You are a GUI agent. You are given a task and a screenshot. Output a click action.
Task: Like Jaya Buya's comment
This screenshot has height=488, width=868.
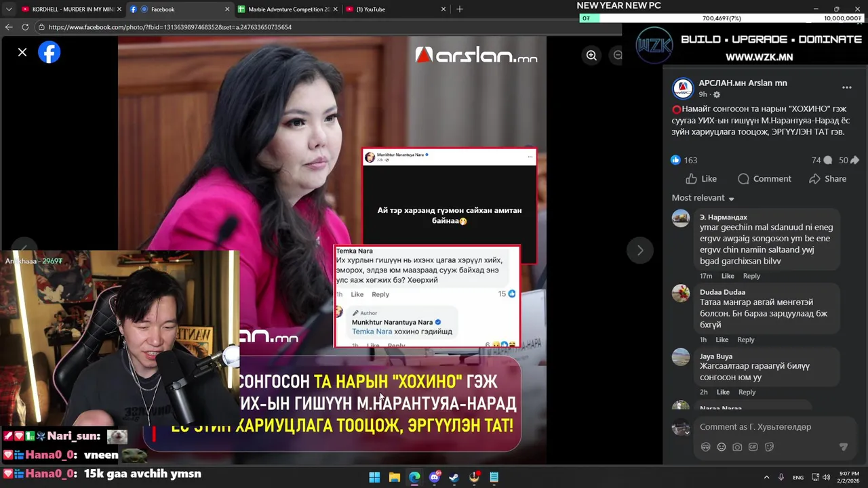(723, 392)
